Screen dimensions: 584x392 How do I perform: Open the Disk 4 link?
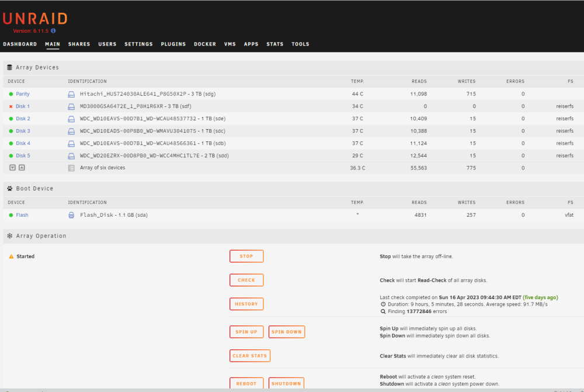coord(23,143)
